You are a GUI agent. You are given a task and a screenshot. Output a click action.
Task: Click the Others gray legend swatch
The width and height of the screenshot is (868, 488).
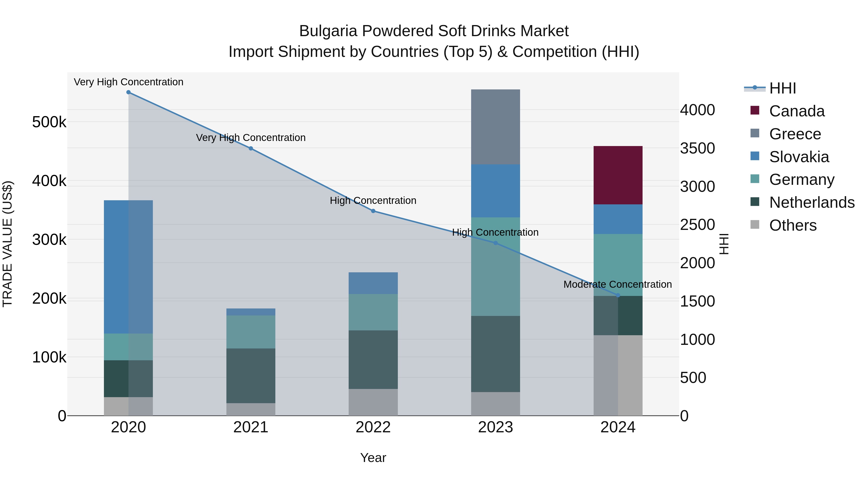point(755,225)
